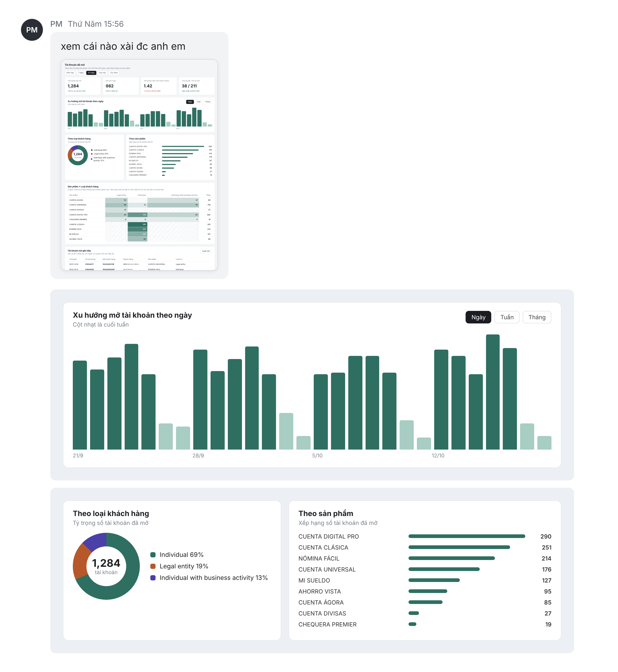The image size is (618, 672).
Task: Switch enlarged trend chart to Tháng view
Action: (x=537, y=317)
